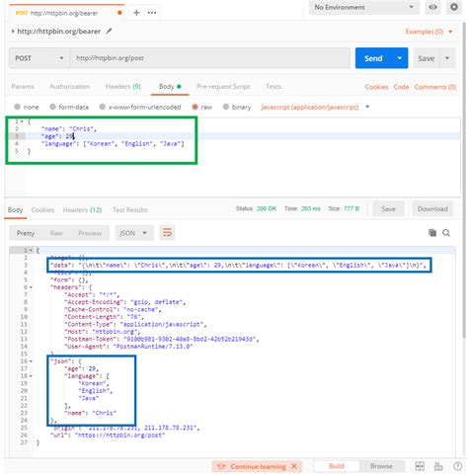
Task: Open environment quick look eye icon
Action: 432,7
